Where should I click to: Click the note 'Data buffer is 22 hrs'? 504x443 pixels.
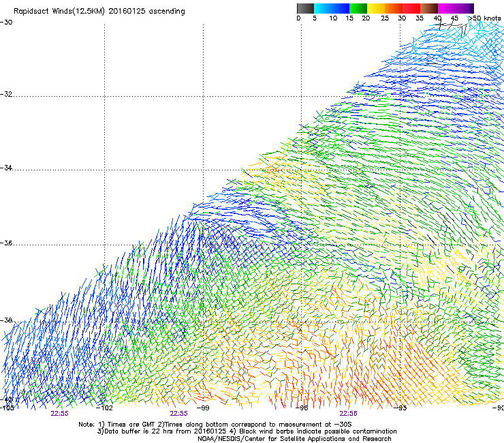click(x=139, y=431)
